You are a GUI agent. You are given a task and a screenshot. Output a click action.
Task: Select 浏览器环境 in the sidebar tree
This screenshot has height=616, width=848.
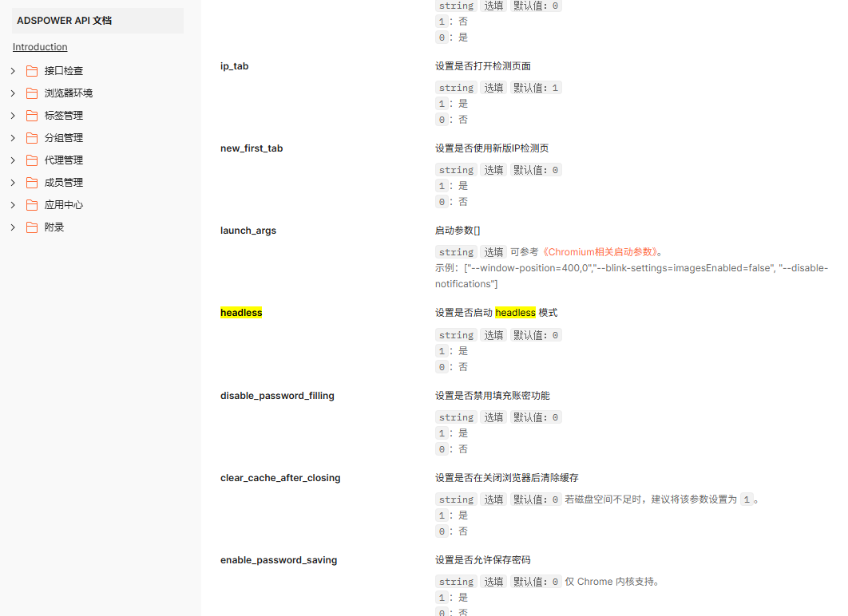click(69, 93)
